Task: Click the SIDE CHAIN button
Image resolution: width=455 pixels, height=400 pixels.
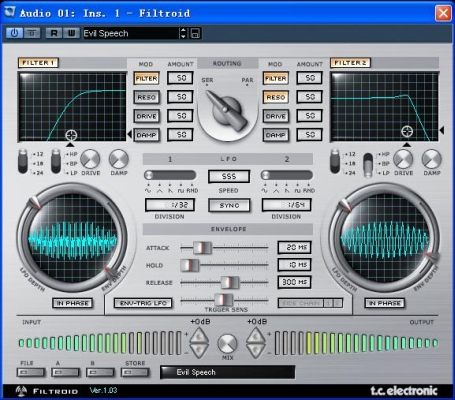Action: pos(301,303)
